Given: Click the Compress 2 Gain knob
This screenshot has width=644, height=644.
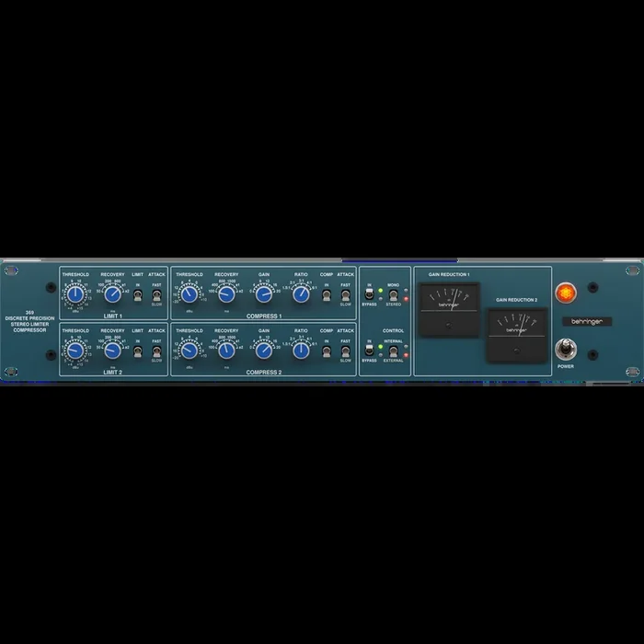Looking at the screenshot, I should [x=264, y=351].
